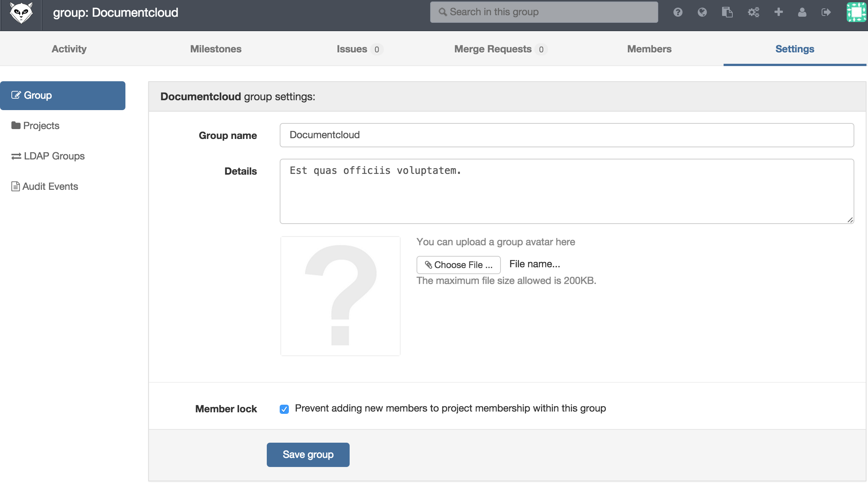The height and width of the screenshot is (489, 868).
Task: Click into the Group name field
Action: click(x=567, y=135)
